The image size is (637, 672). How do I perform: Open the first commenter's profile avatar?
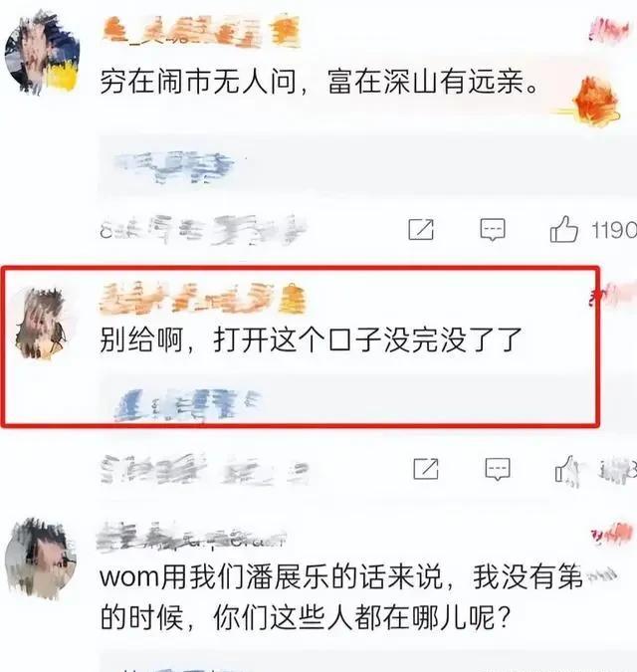pyautogui.click(x=42, y=53)
